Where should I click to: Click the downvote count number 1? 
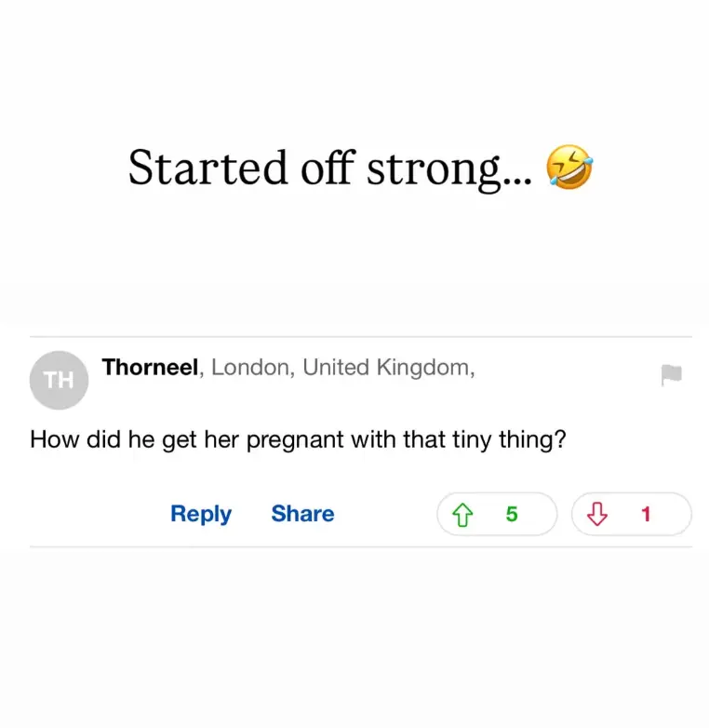pyautogui.click(x=646, y=514)
